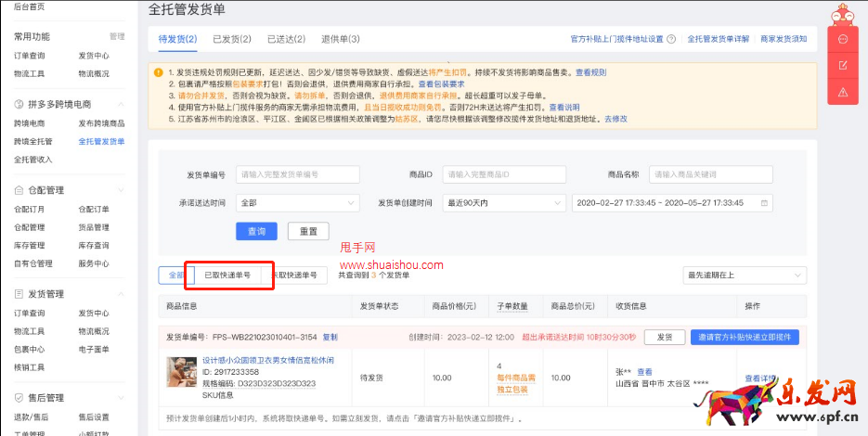Open the 商家发货须知 link
The image size is (868, 436).
[784, 39]
